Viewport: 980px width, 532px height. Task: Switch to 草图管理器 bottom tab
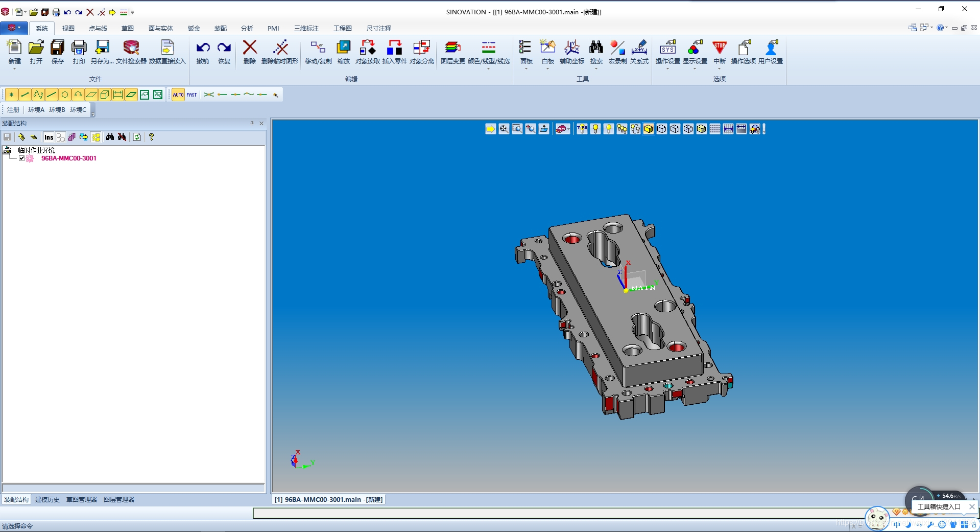(82, 499)
